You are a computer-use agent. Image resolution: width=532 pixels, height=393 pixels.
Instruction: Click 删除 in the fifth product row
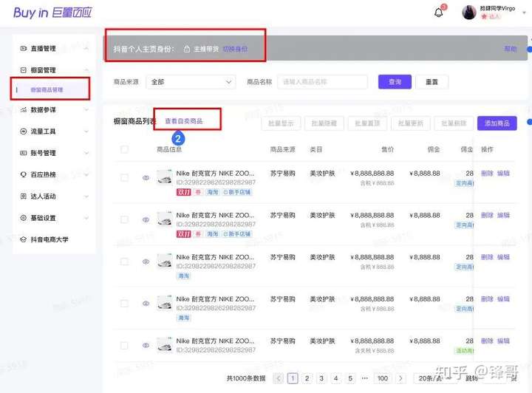point(487,341)
